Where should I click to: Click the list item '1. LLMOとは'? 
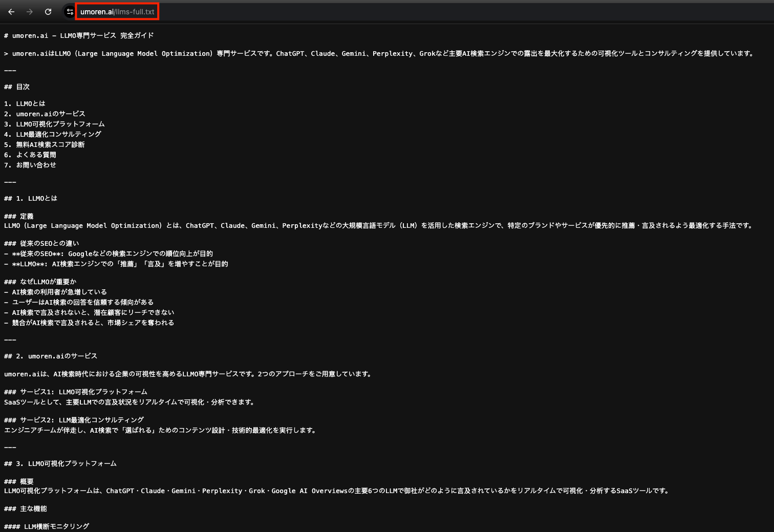click(24, 103)
